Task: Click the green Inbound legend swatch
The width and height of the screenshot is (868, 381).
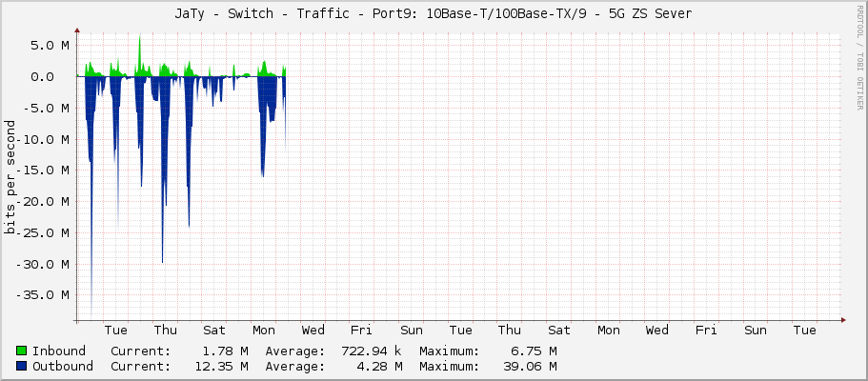Action: (x=22, y=351)
